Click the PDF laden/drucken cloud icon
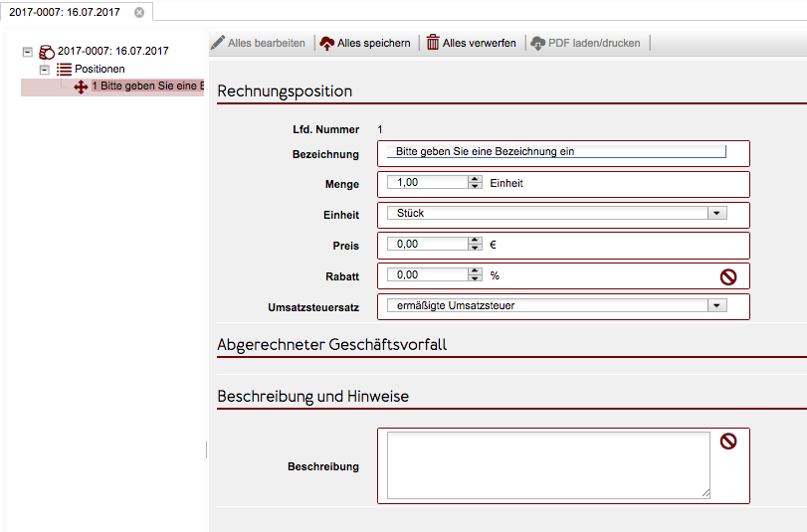 (538, 43)
